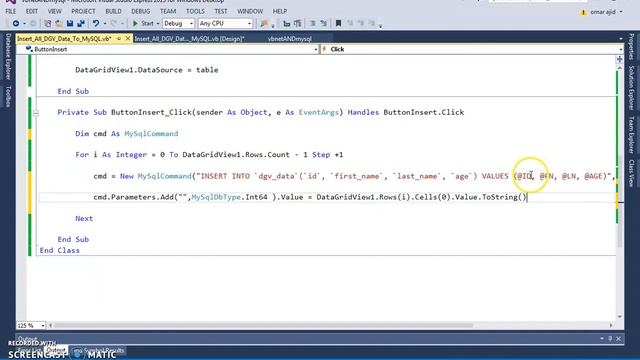
Task: Click the MySqlDbType text in code
Action: [216, 197]
